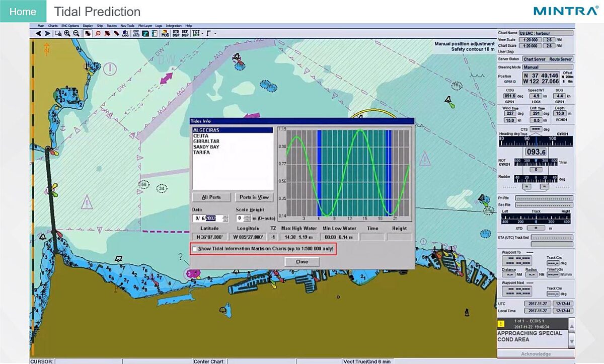Click the Latitude value N 36°07.000'
The height and width of the screenshot is (364, 604).
209,237
